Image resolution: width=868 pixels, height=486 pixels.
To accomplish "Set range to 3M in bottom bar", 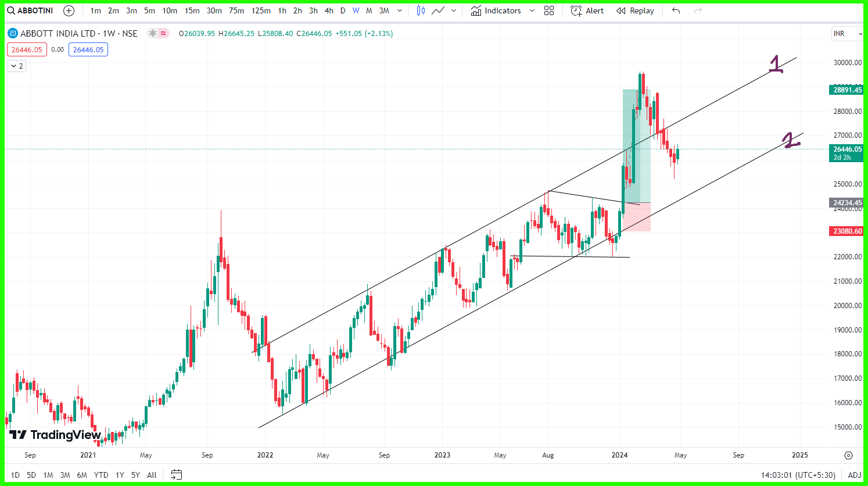I will pyautogui.click(x=65, y=475).
